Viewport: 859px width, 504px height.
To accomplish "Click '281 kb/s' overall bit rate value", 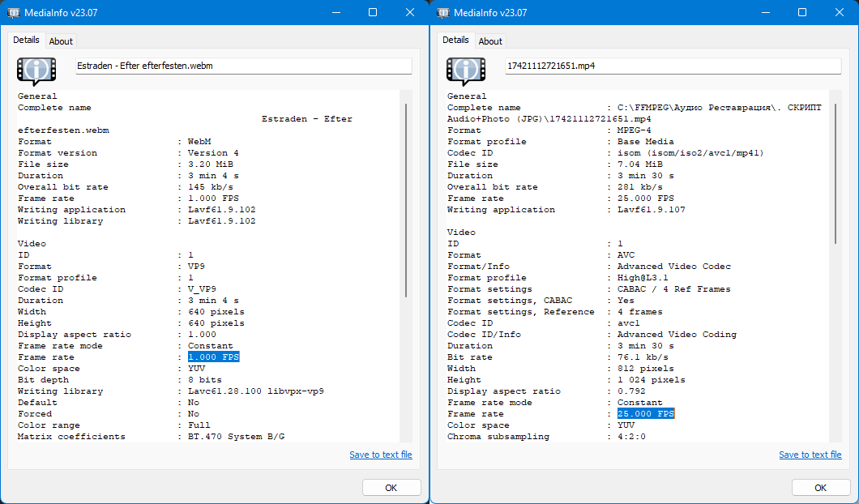I will (x=640, y=187).
